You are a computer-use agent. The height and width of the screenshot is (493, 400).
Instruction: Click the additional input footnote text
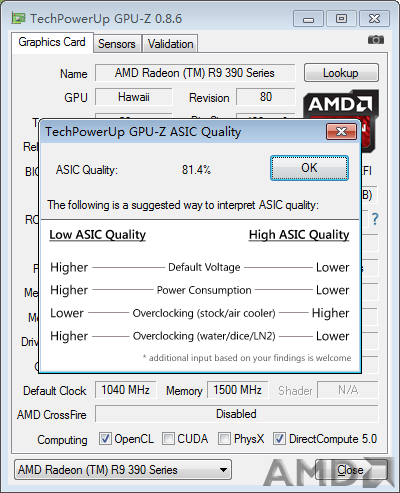(247, 358)
